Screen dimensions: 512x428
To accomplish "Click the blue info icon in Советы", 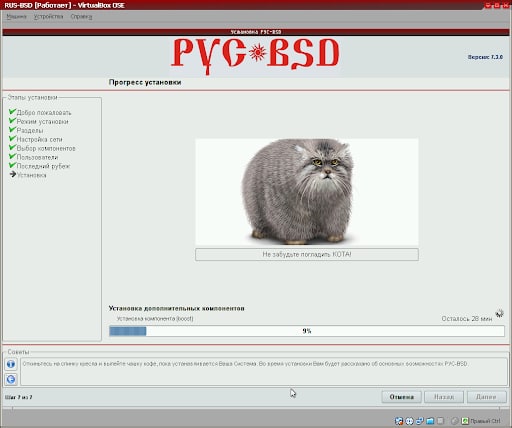I will [11, 364].
